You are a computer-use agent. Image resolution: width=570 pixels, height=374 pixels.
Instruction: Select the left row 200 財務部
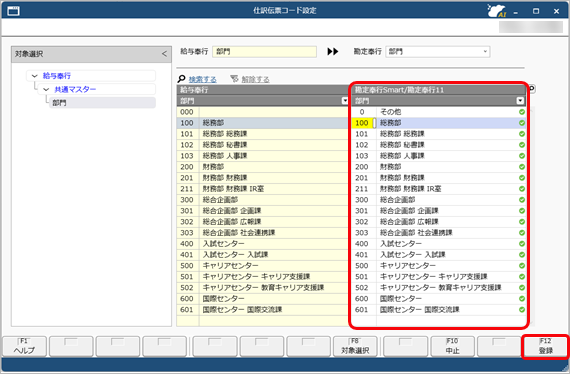262,167
